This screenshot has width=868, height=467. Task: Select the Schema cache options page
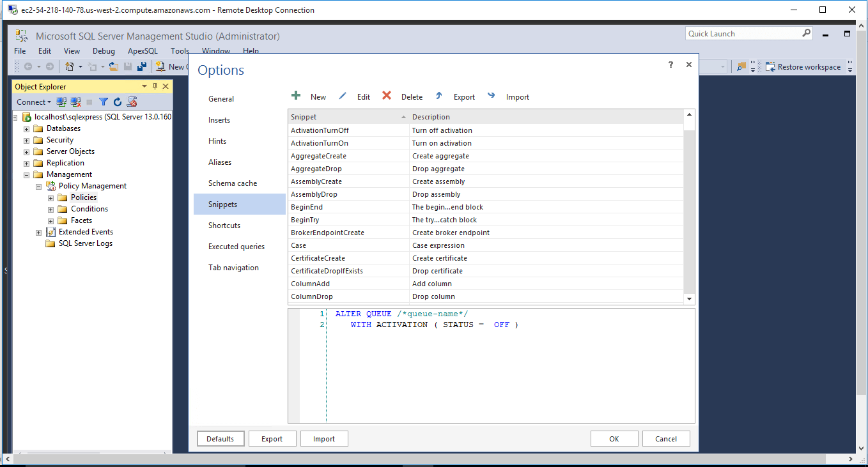[x=233, y=183]
